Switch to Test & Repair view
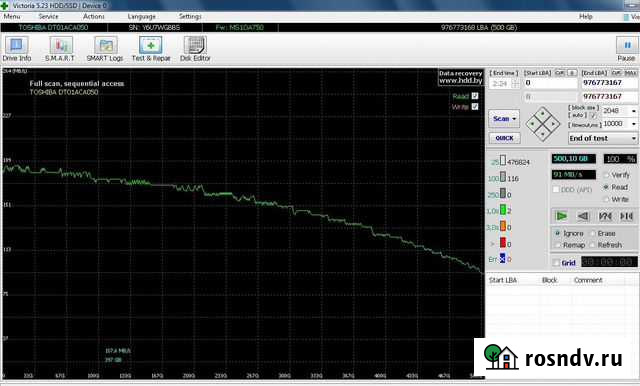The image size is (640, 386). [151, 49]
